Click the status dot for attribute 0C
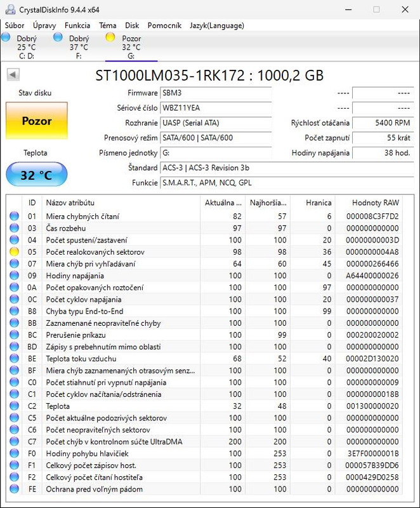Screen dimensions: 420x508 pos(14,299)
